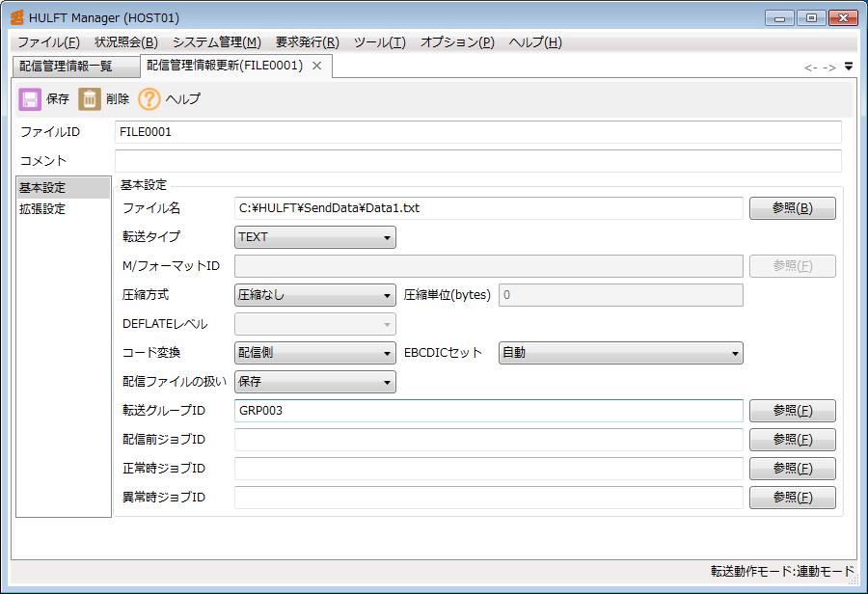
Task: Click the ファイルID input field
Action: pos(478,132)
